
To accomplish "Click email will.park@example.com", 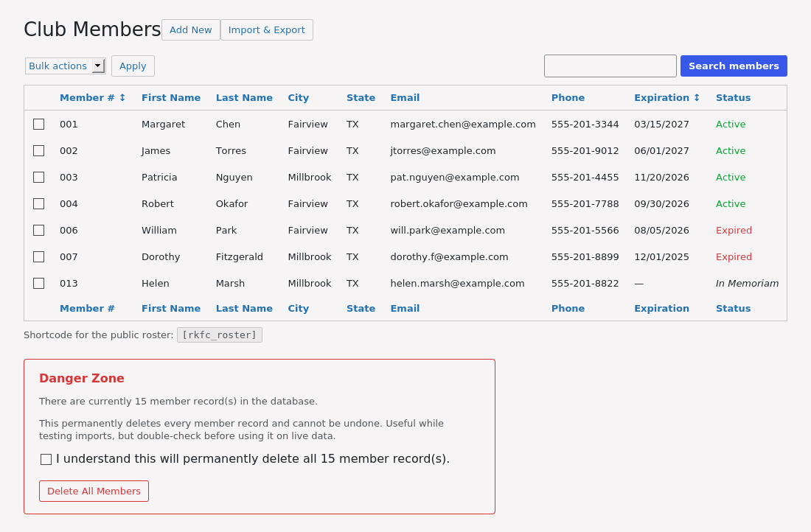I will pyautogui.click(x=448, y=230).
